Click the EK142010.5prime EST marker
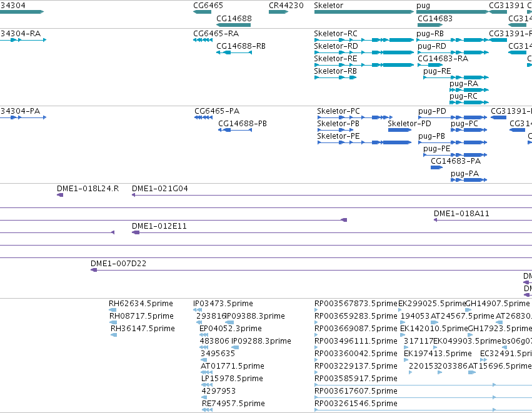The height and width of the screenshot is (413, 532). click(x=403, y=335)
